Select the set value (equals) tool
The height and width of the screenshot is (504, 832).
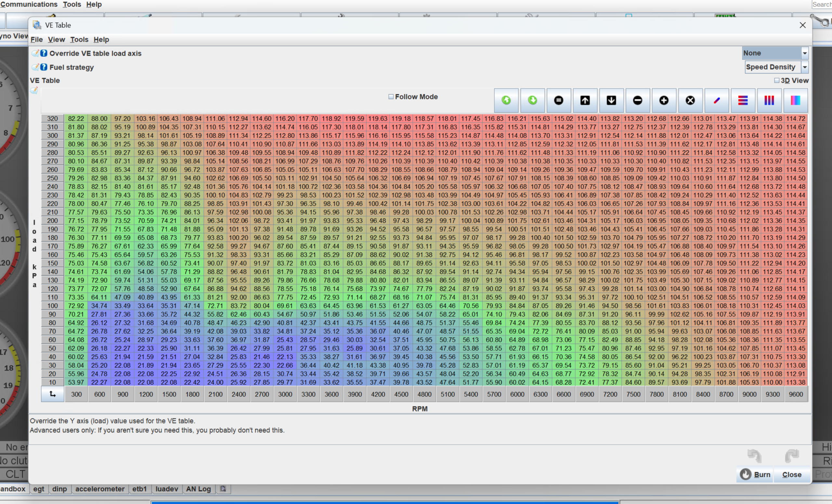pyautogui.click(x=558, y=100)
